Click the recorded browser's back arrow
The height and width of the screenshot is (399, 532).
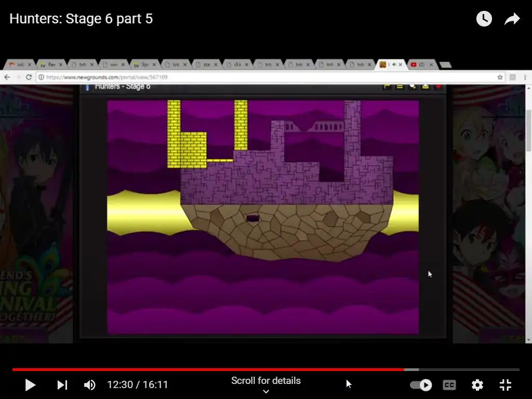pyautogui.click(x=7, y=77)
